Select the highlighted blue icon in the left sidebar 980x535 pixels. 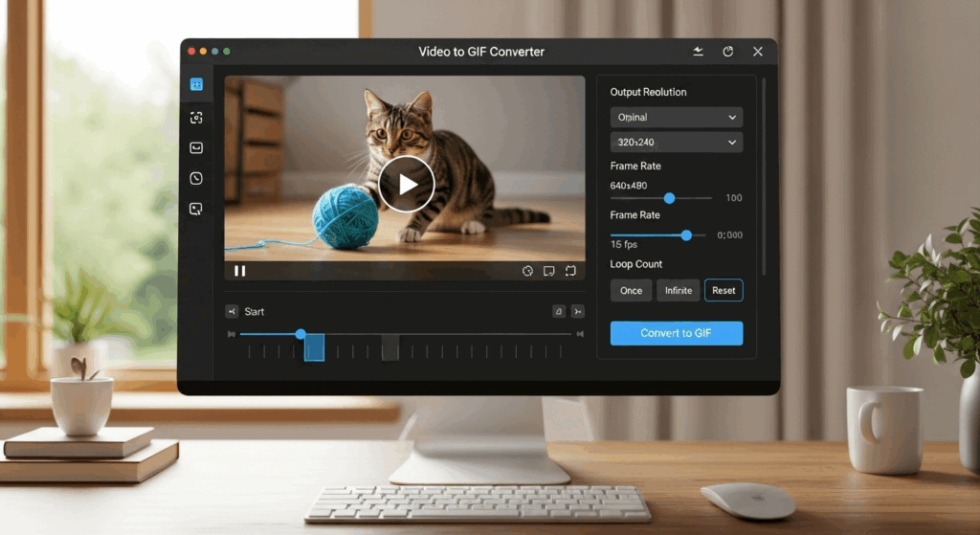pyautogui.click(x=196, y=84)
